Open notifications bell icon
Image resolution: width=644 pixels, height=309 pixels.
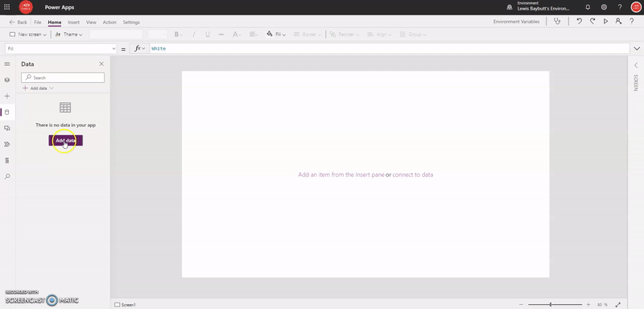point(588,7)
